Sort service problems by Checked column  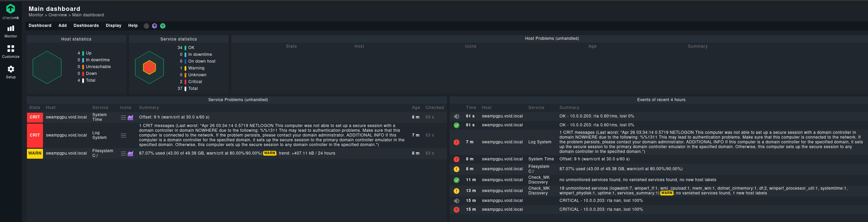click(435, 108)
